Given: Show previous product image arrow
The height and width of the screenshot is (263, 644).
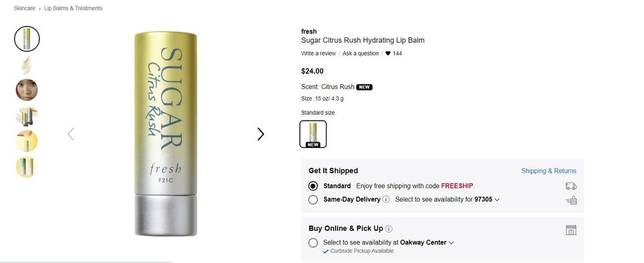Looking at the screenshot, I should 71,134.
